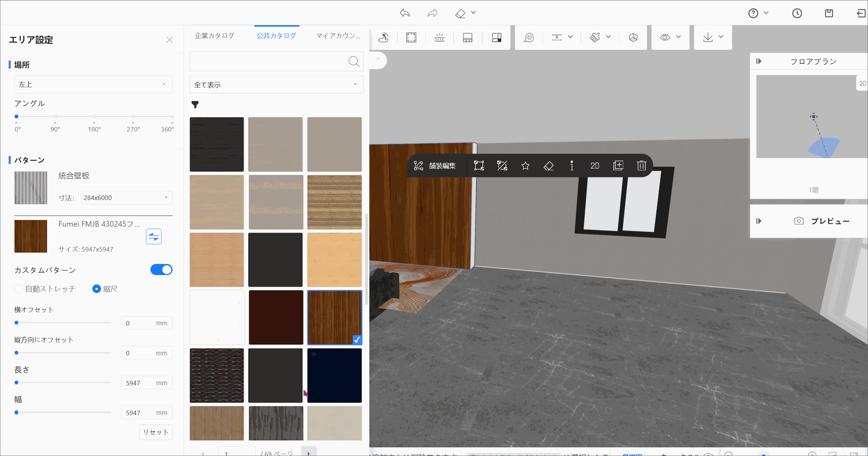Select the red woven texture thumbnail
Viewport: 868px width, 456px height.
pyautogui.click(x=217, y=376)
